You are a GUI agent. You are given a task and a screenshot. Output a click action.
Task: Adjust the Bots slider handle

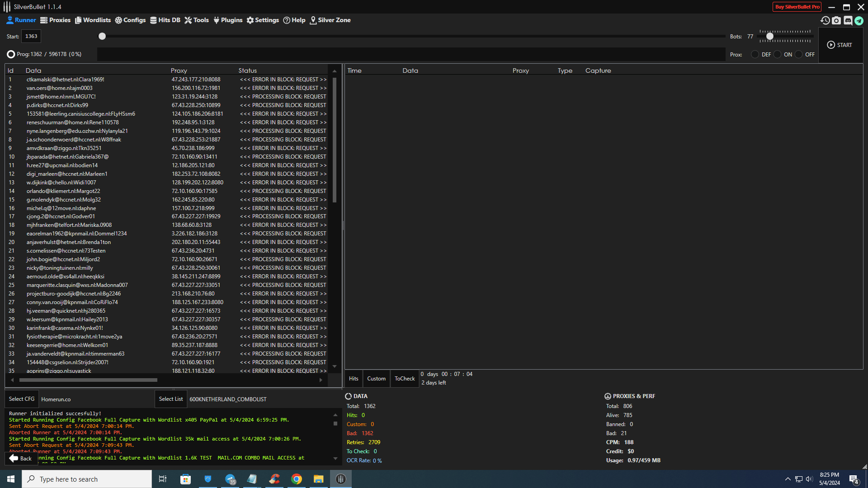(x=769, y=36)
